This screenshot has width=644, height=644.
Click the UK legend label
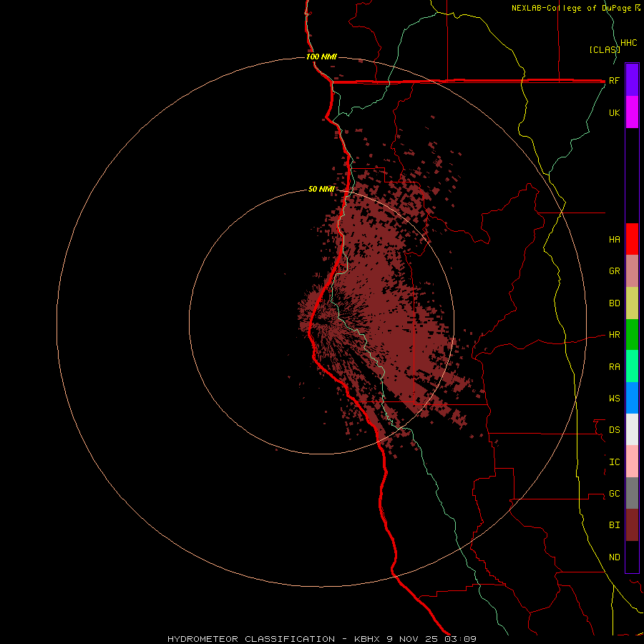click(x=614, y=112)
